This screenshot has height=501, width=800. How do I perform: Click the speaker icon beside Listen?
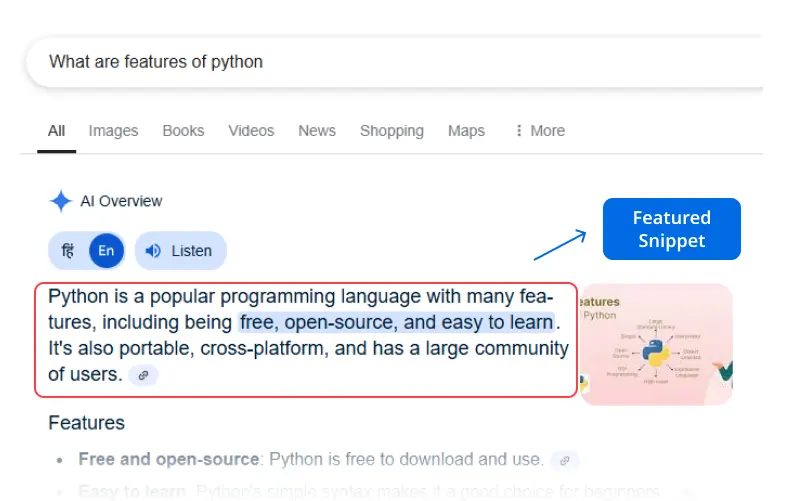(x=153, y=251)
